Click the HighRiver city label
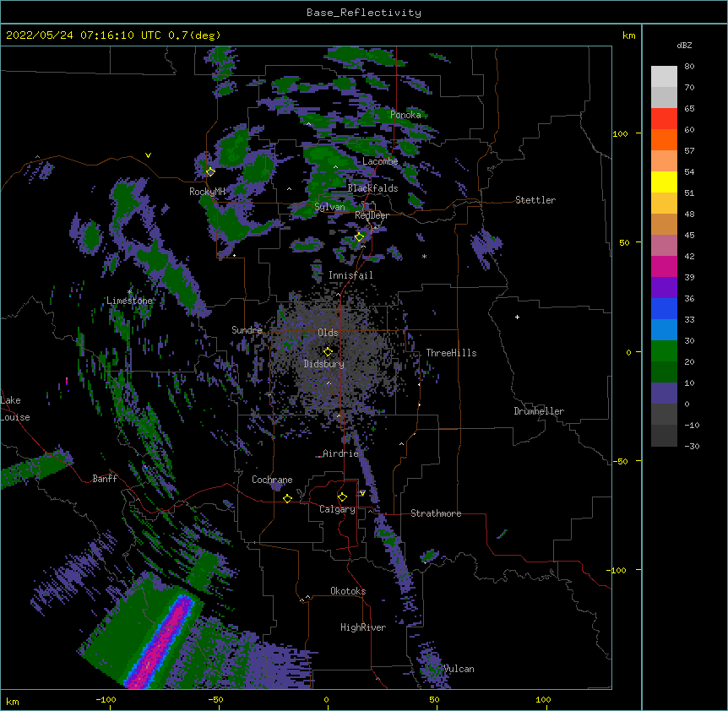The height and width of the screenshot is (711, 728). pyautogui.click(x=362, y=627)
